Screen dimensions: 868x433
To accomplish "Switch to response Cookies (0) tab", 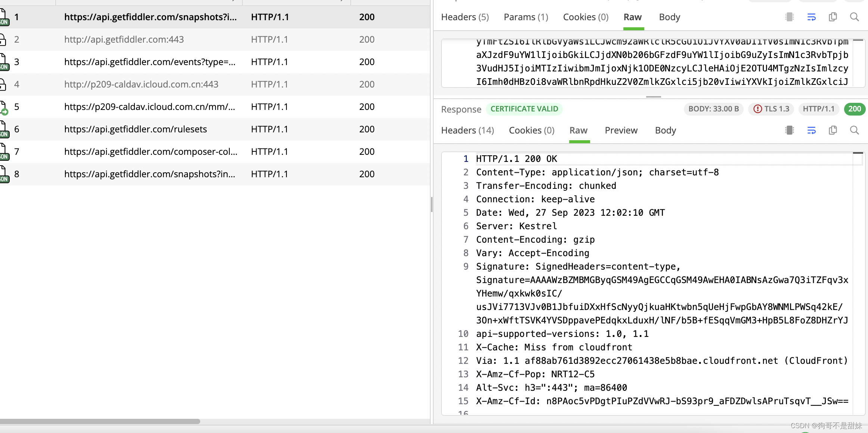I will pos(531,130).
